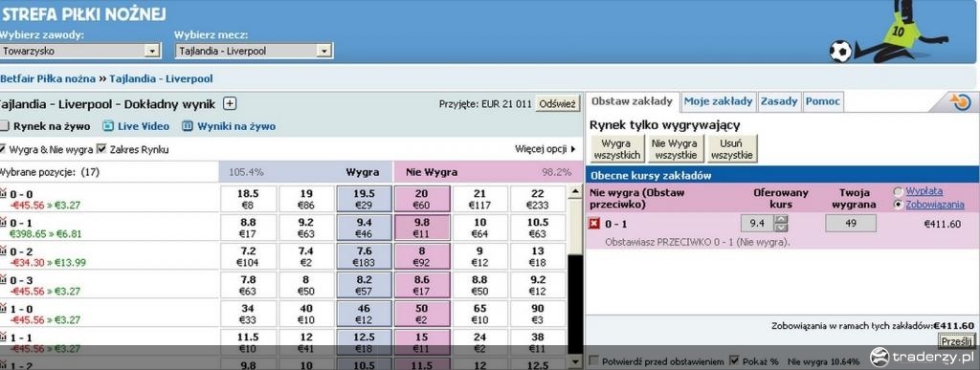
Task: Click the market list scrollbar thumb
Action: (575, 226)
